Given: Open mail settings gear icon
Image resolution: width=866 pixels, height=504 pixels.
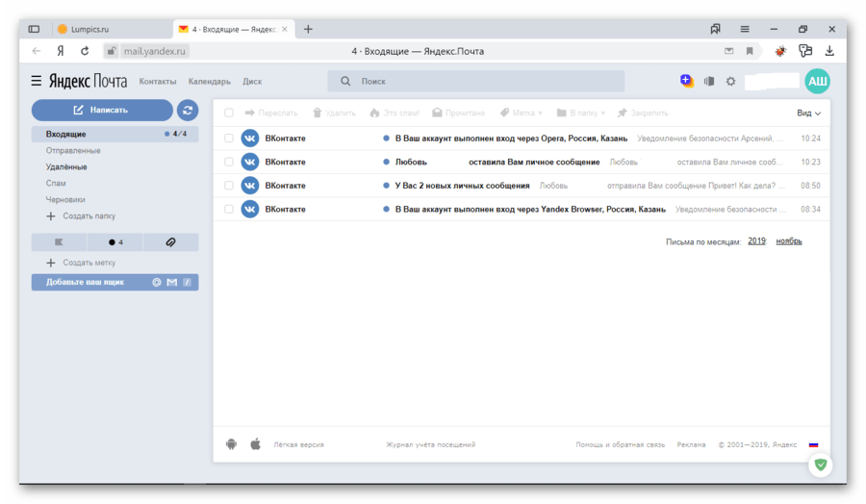Looking at the screenshot, I should click(x=730, y=81).
